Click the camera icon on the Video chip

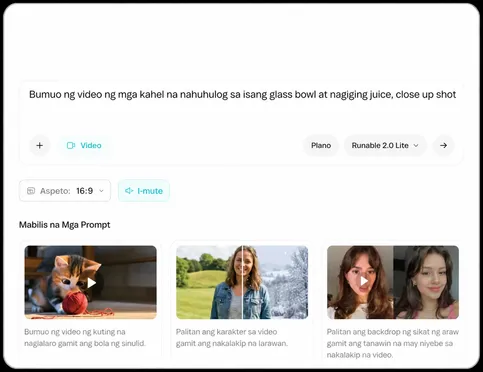[71, 145]
